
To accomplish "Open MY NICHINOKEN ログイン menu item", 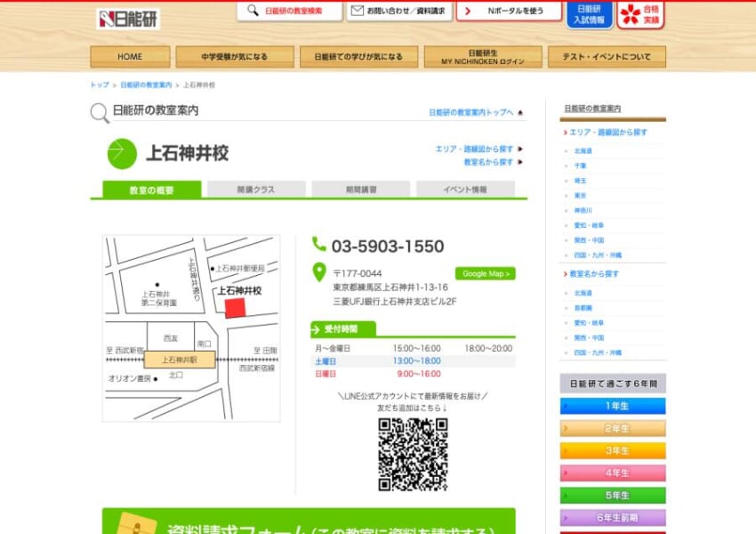I will tap(483, 57).
